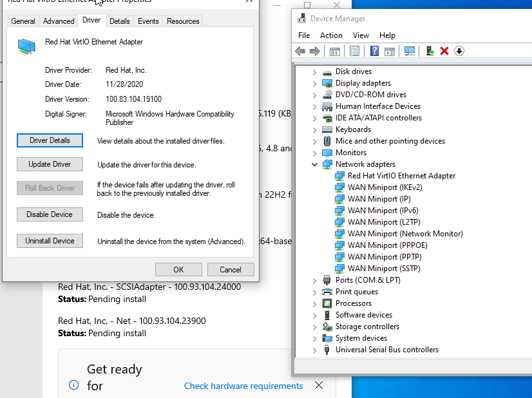Click the info icon beside Get ready for

tap(73, 384)
